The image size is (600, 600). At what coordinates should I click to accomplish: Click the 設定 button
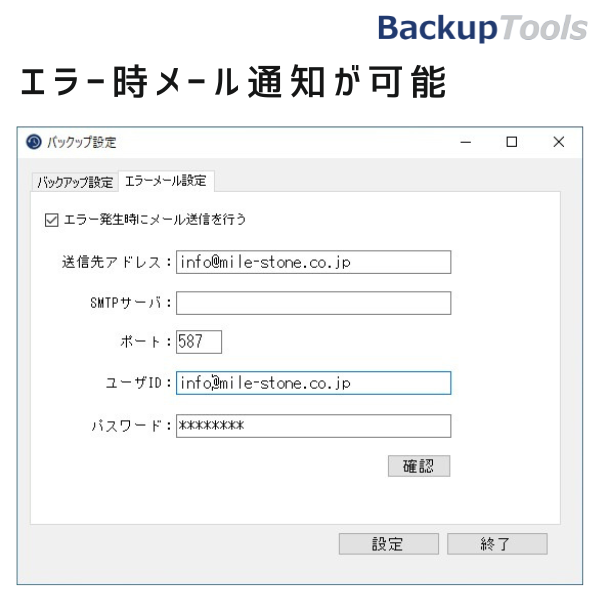389,544
